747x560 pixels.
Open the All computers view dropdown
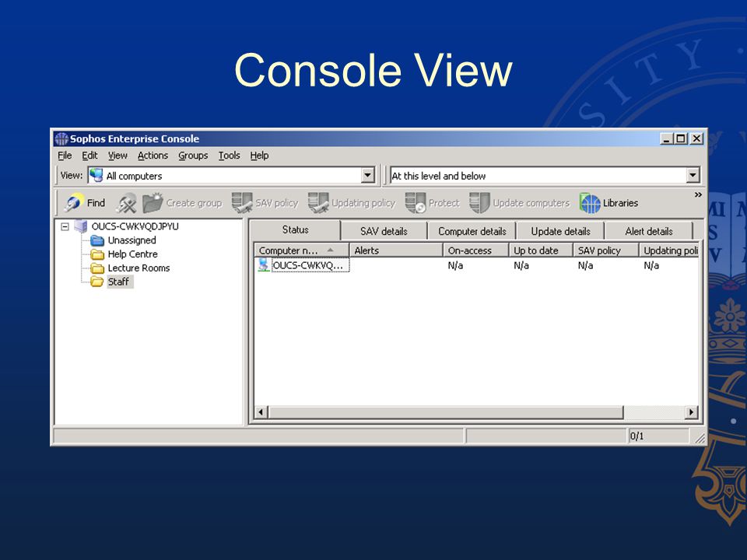click(368, 175)
